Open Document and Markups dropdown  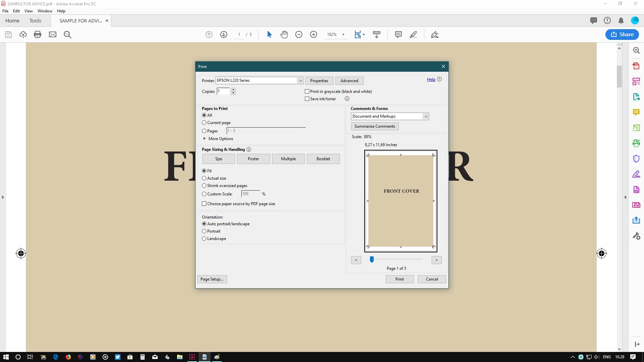coord(426,116)
